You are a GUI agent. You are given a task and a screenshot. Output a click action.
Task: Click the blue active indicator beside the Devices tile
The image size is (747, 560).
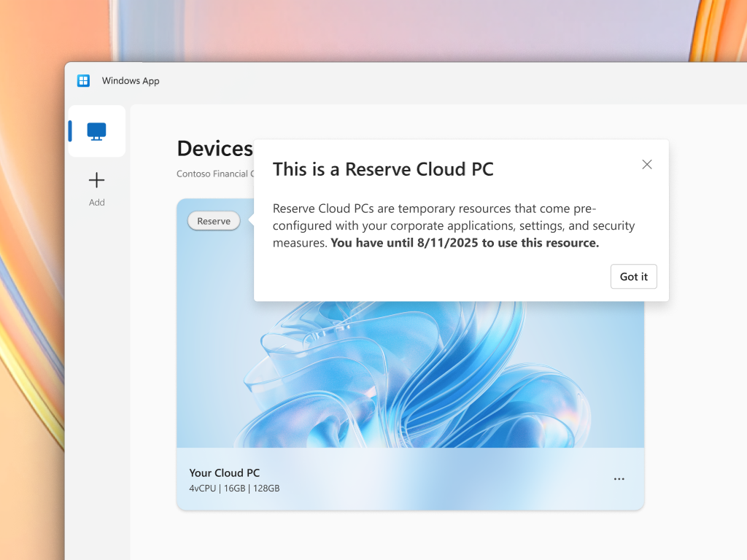pos(70,131)
